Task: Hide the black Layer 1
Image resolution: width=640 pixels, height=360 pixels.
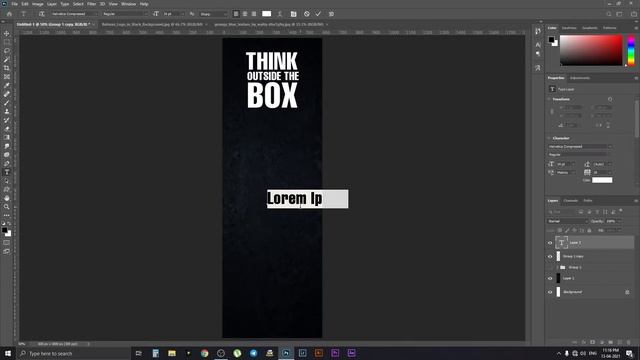Action: coord(550,278)
